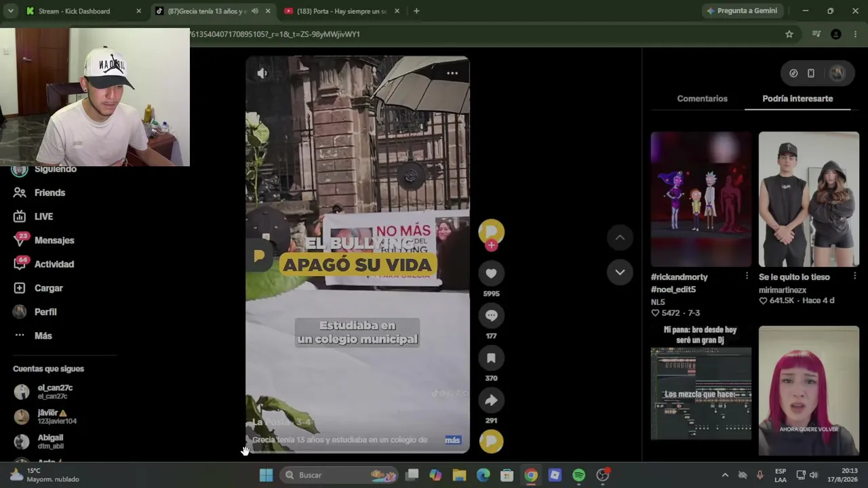This screenshot has height=488, width=868.
Task: Open the Chrome three-dot menu
Action: tap(856, 34)
